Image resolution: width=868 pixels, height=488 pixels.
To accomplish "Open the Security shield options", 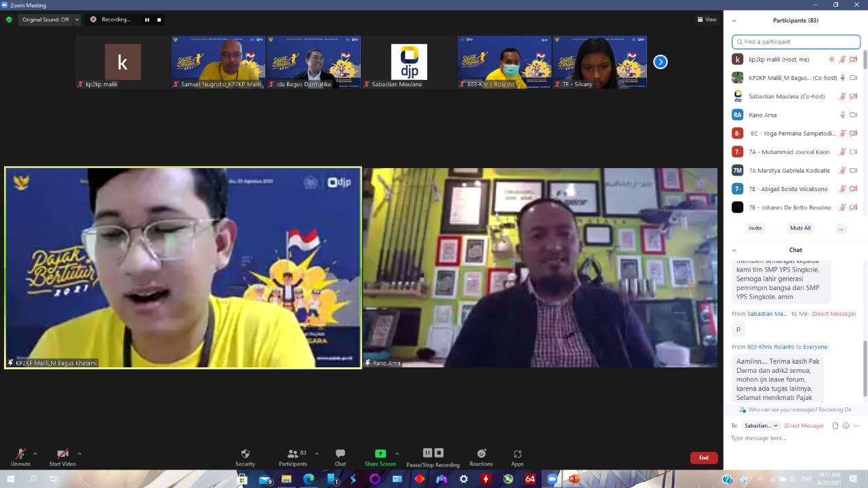I will click(245, 454).
